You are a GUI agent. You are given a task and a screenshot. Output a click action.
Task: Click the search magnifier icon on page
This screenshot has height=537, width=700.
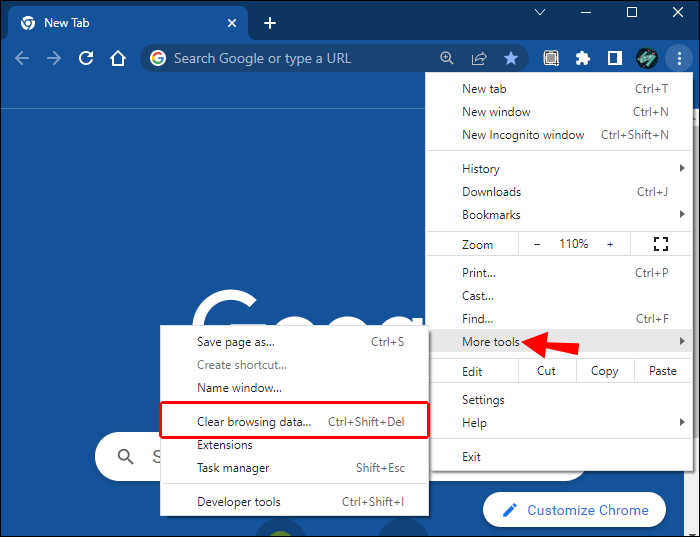[x=125, y=456]
